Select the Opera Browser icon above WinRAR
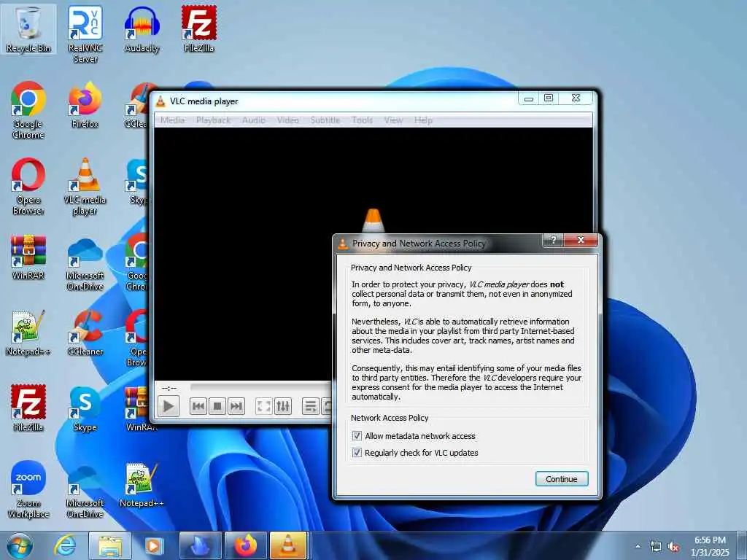Screen dimensions: 747x560 28,186
